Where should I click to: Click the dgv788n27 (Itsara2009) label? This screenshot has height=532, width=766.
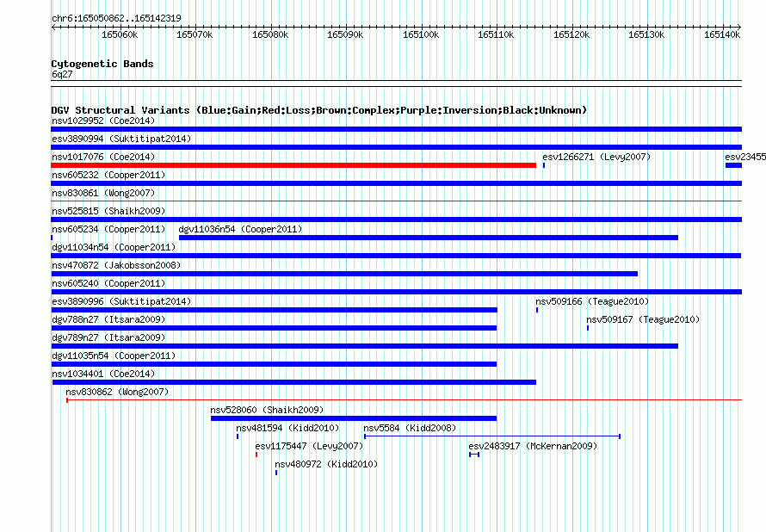108,319
